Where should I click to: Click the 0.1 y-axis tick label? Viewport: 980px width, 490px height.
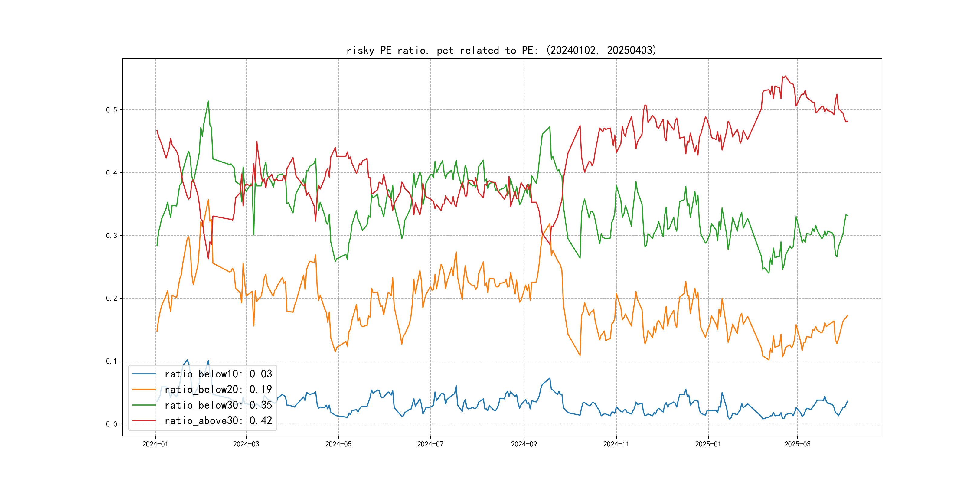click(x=112, y=361)
